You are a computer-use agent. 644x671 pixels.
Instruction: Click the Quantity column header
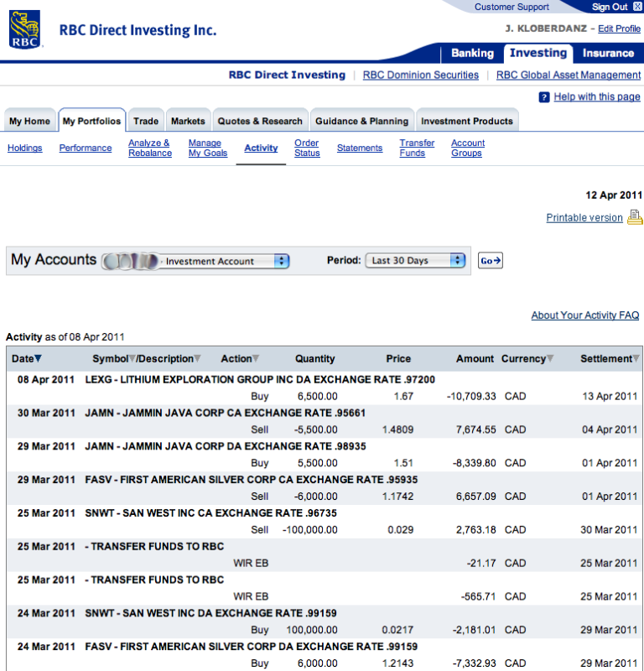pyautogui.click(x=315, y=359)
